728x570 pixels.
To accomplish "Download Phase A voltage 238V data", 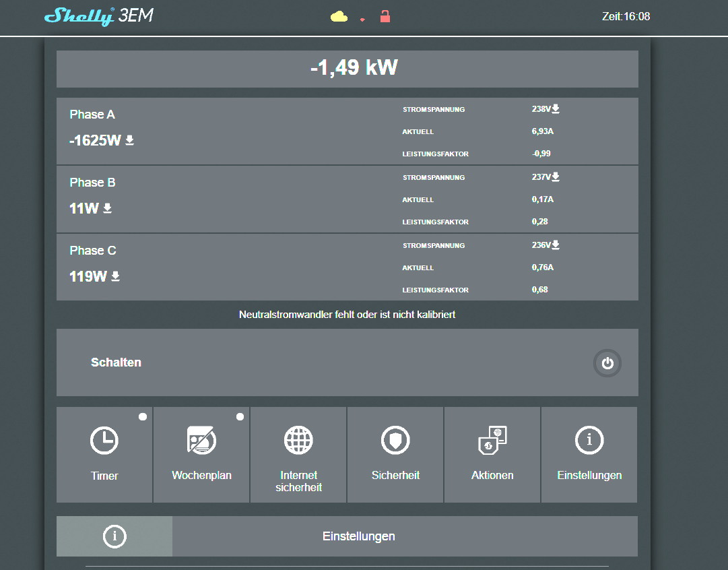I will [556, 108].
